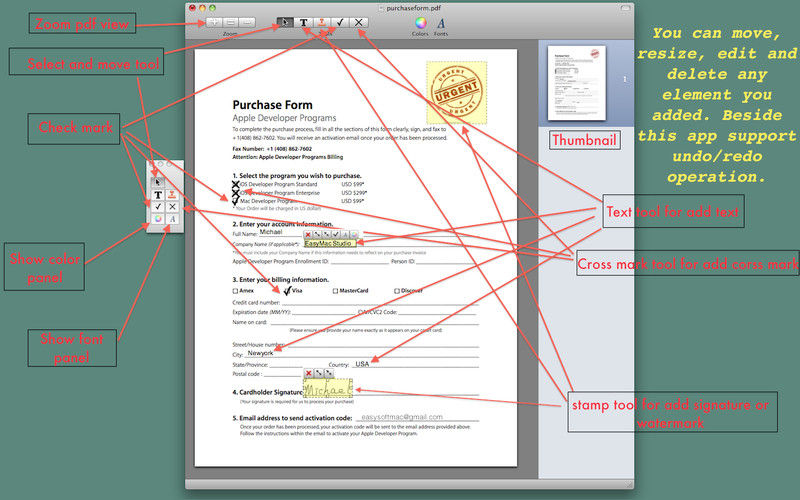Screen dimensions: 800x500
Task: Select Text tool in floating palette
Action: pos(158,194)
